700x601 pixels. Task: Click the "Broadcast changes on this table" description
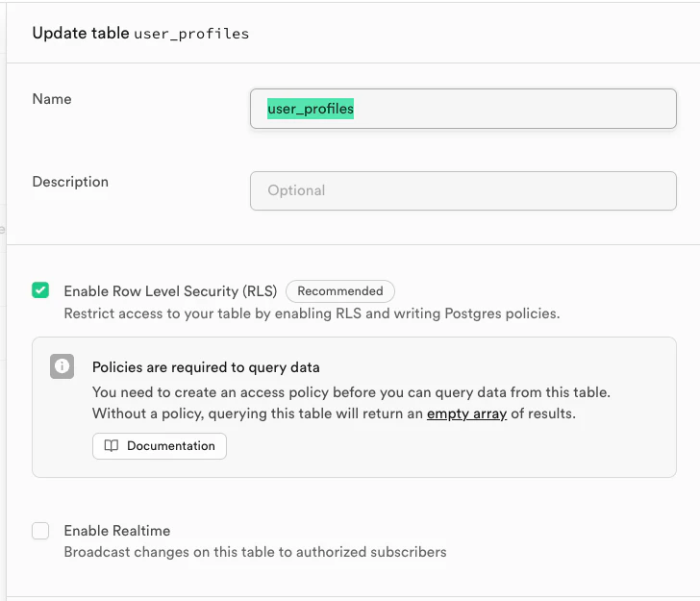(255, 552)
